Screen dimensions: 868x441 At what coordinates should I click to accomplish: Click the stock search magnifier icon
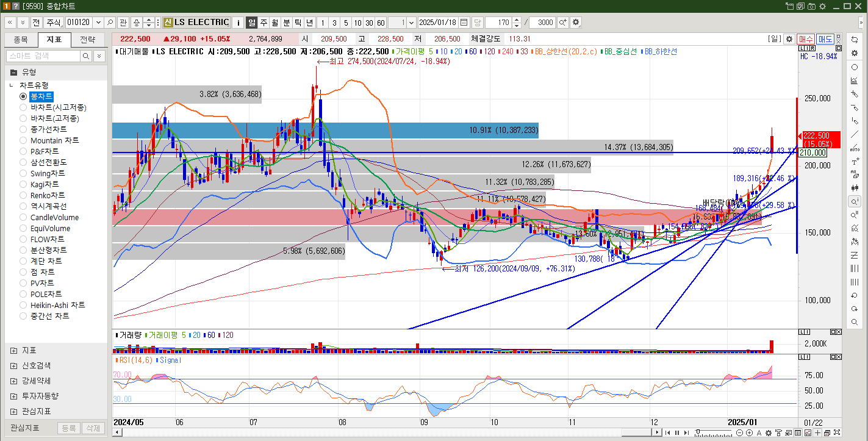click(x=110, y=22)
